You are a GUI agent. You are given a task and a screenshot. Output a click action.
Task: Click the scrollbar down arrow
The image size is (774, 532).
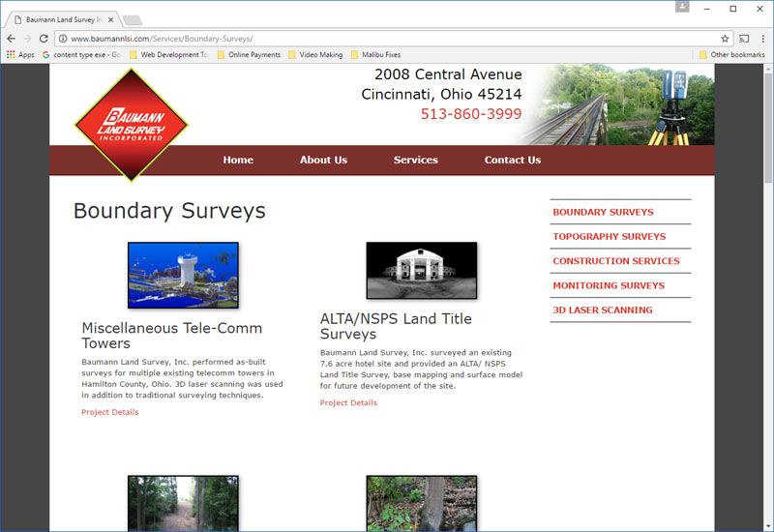click(x=768, y=526)
